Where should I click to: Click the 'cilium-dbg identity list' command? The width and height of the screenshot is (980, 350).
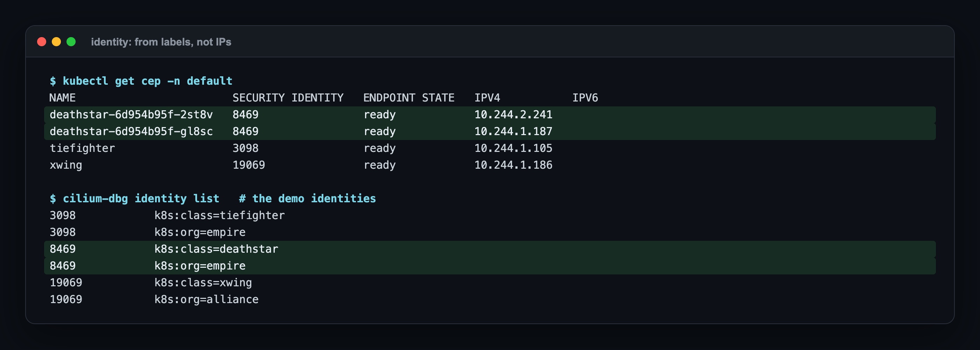click(x=141, y=198)
